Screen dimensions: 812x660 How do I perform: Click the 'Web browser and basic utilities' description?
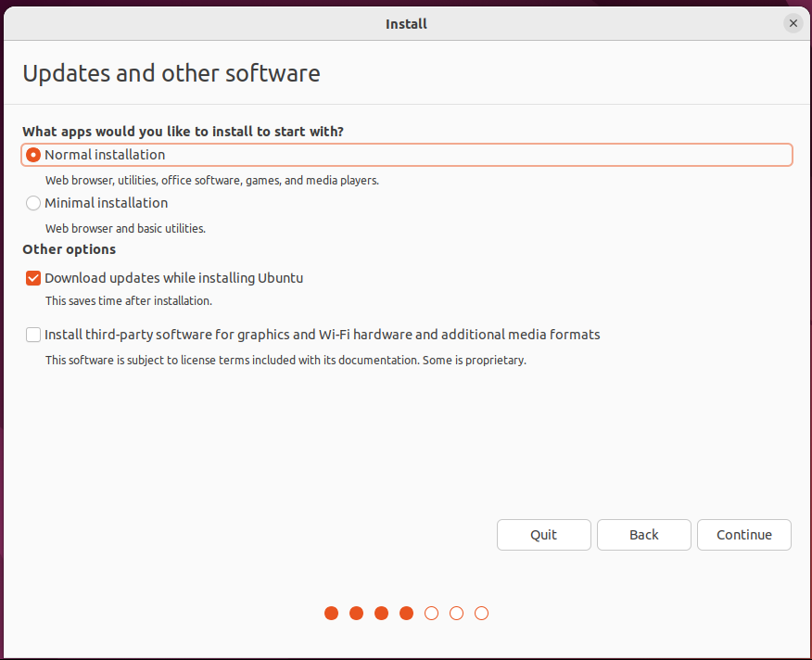point(125,228)
